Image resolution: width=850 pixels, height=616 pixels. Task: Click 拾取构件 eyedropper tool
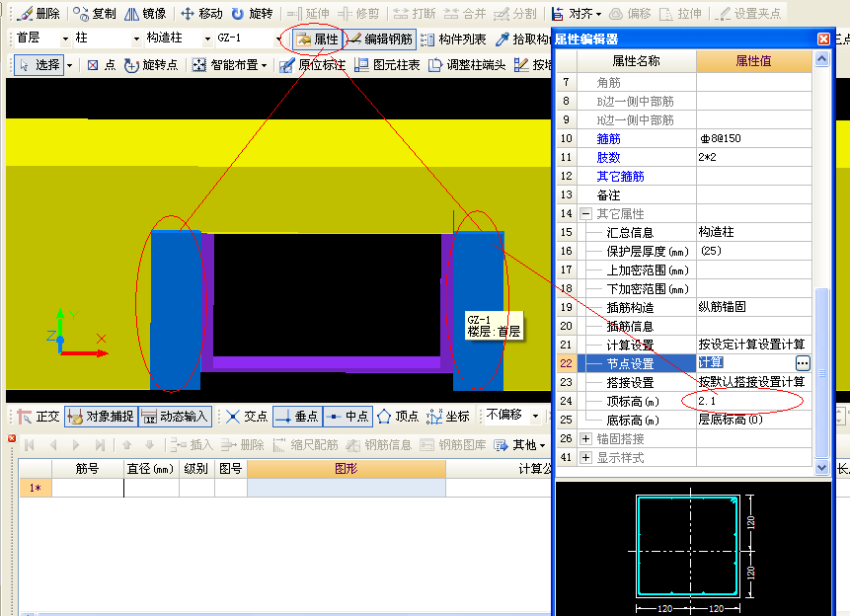pyautogui.click(x=522, y=39)
